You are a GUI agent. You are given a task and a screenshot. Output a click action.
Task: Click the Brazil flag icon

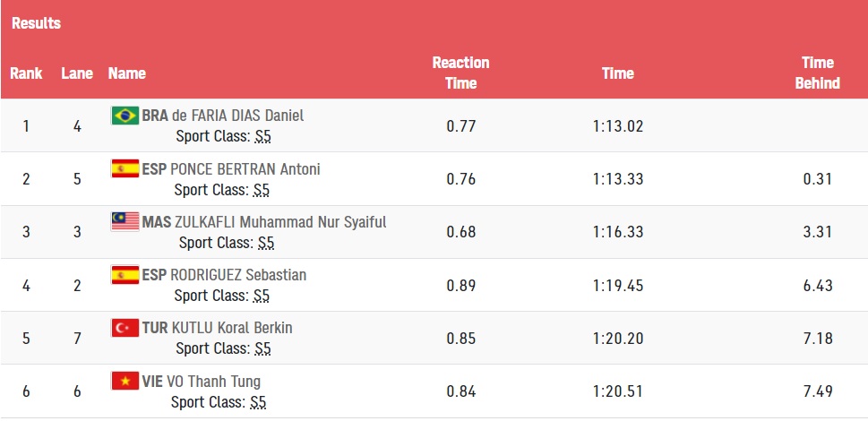point(125,116)
